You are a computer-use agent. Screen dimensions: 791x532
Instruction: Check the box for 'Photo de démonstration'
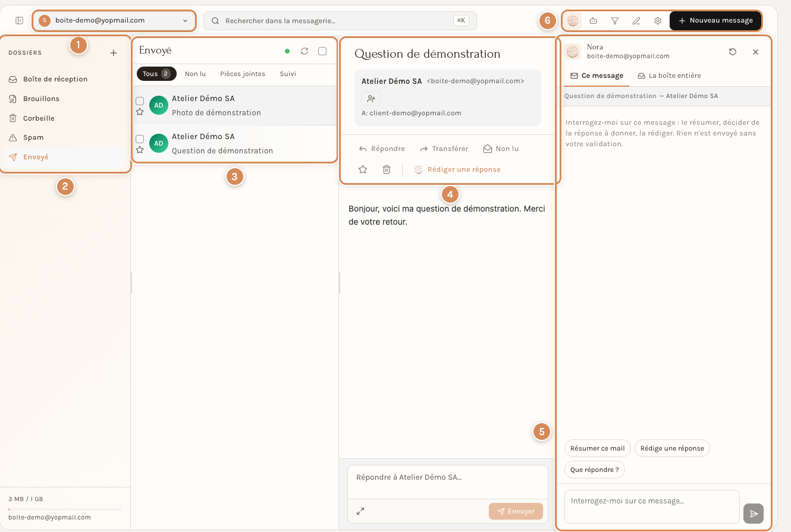pyautogui.click(x=140, y=100)
